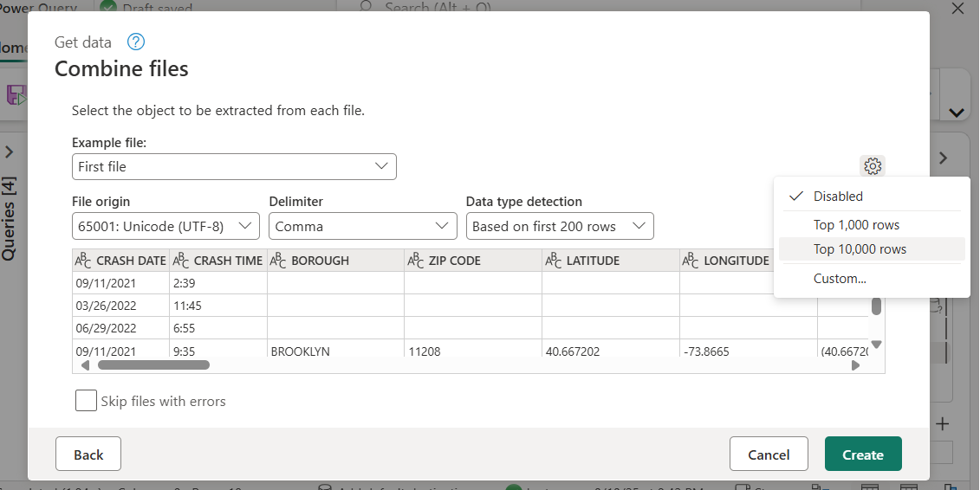Select the 40.667202 latitude cell

(611, 349)
